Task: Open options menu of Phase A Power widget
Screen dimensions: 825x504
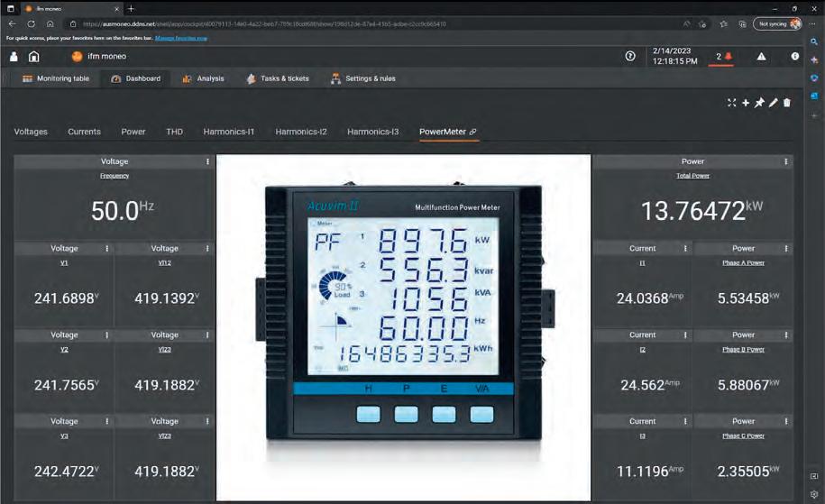Action: pos(786,248)
